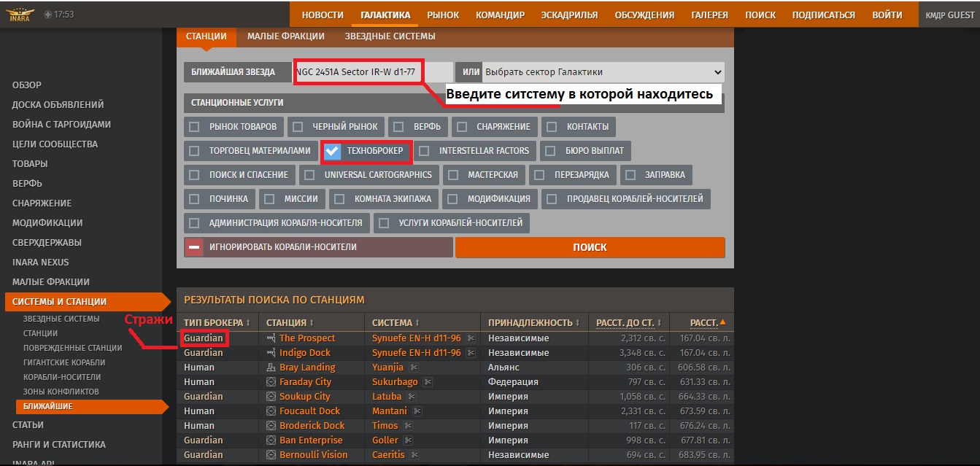Select the СТАНЦИИ tab
The height and width of the screenshot is (466, 980).
pos(207,36)
